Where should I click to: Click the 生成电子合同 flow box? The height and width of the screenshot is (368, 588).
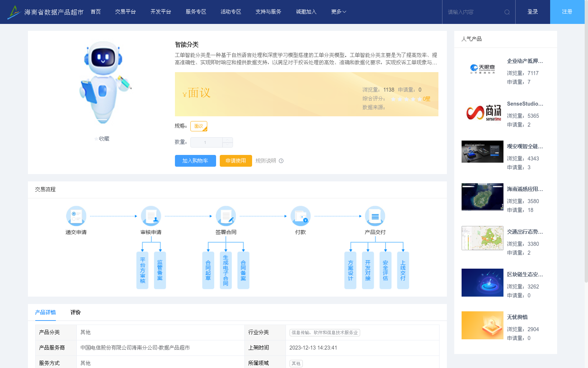[226, 270]
